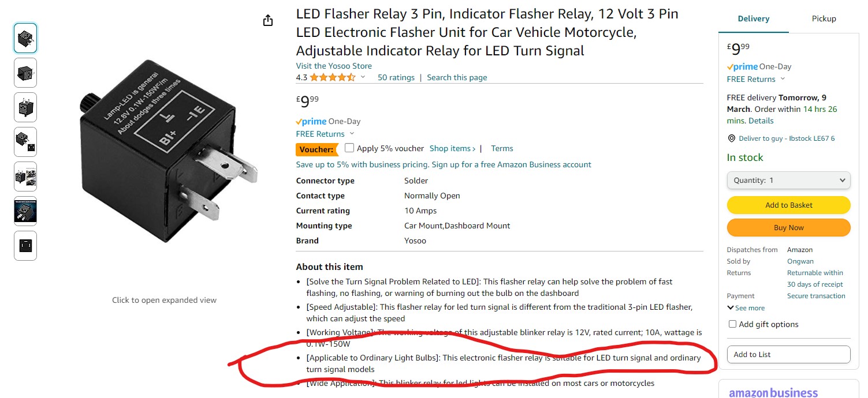This screenshot has width=868, height=398.
Task: Open the 50 ratings link
Action: point(396,77)
